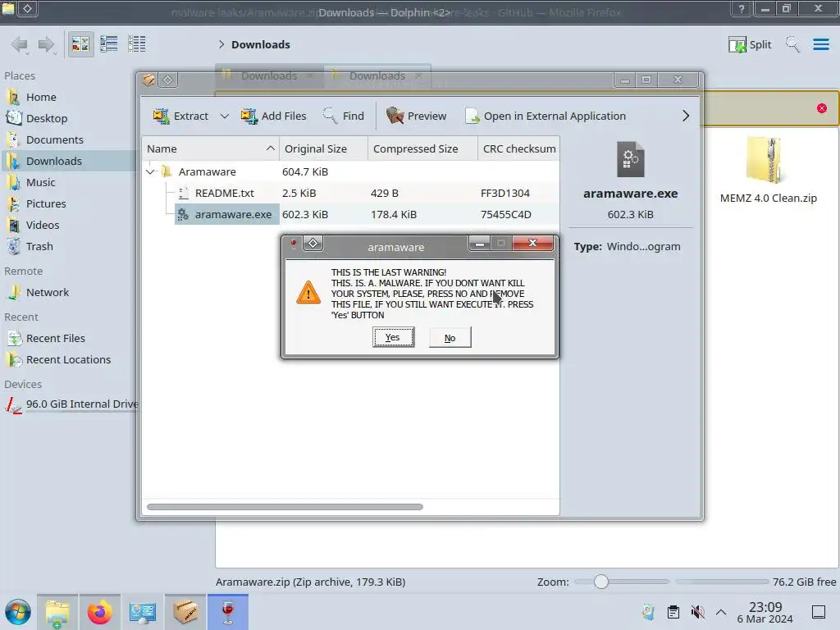The image size is (840, 630).
Task: Click the aramaware.exe preview icon in info panel
Action: pos(631,159)
